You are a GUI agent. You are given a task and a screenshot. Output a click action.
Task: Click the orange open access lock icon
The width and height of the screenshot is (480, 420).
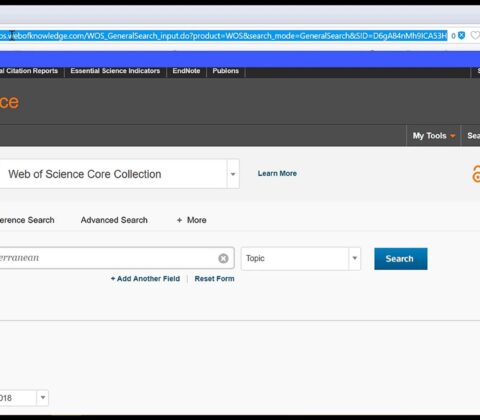pos(476,174)
